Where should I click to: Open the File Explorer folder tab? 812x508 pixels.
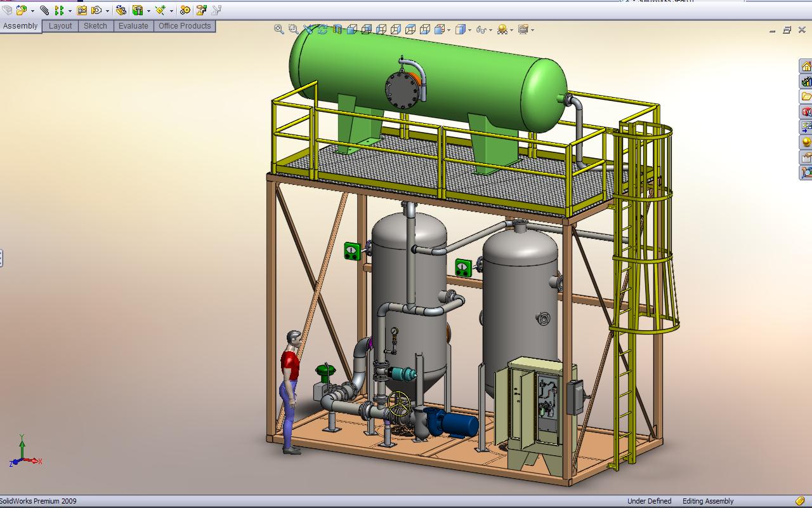pos(806,97)
